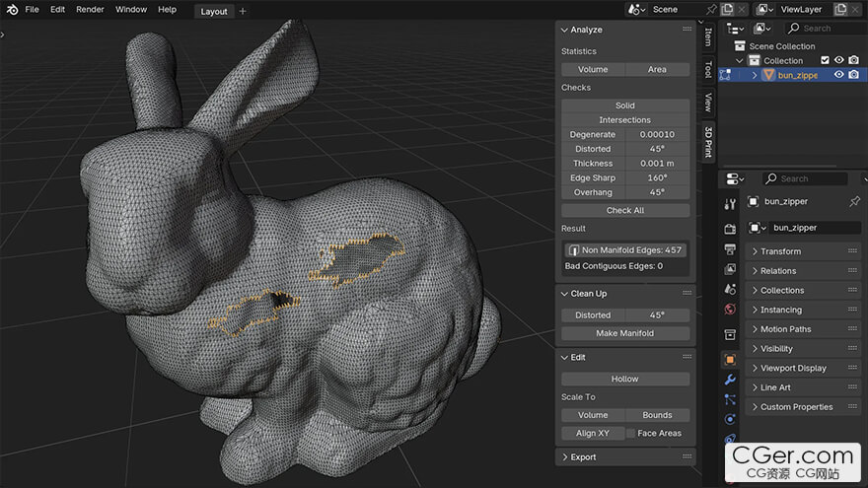Open the Modifiers wrench tab icon
The height and width of the screenshot is (488, 868).
point(730,380)
